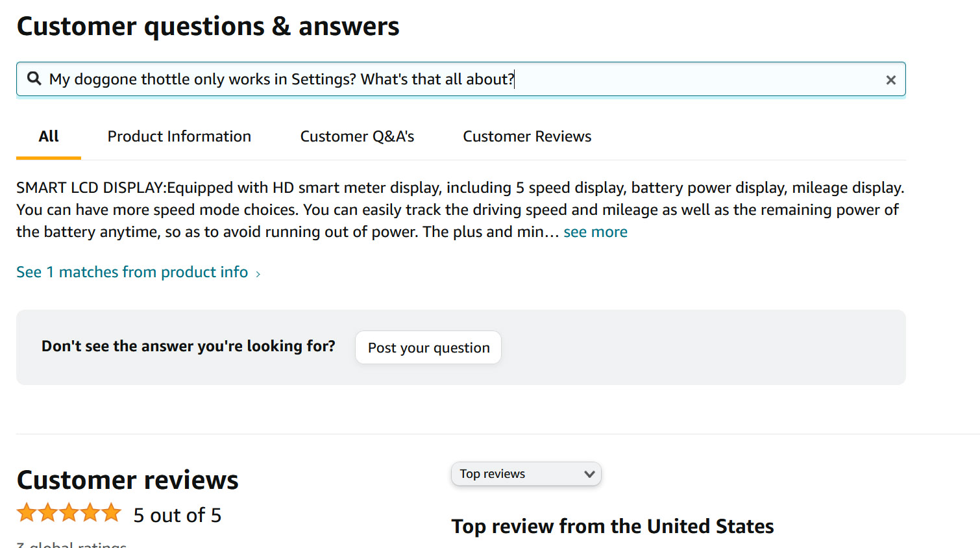Click the SMART LCD DISPLAY description text
Screen dimensions: 980x548
(x=454, y=210)
